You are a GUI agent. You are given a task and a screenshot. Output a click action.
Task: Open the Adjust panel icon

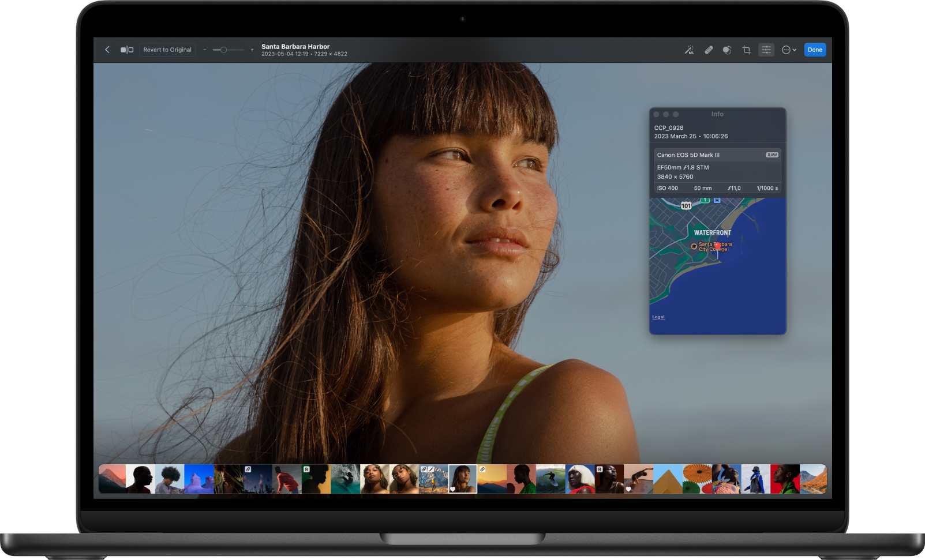click(x=766, y=50)
